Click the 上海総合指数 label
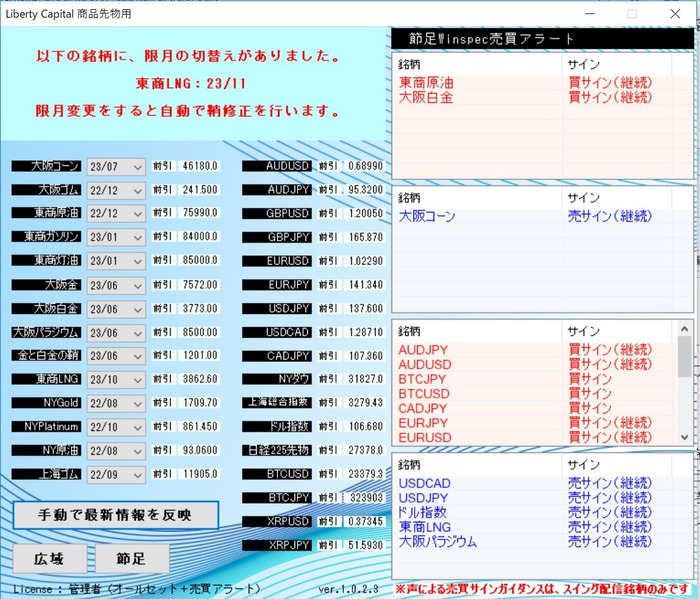This screenshot has width=700, height=599. (x=277, y=403)
